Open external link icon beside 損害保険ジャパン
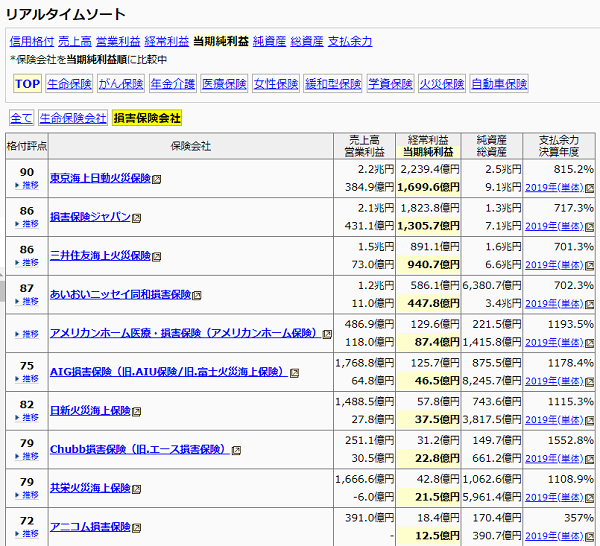600x546 pixels. [137, 218]
